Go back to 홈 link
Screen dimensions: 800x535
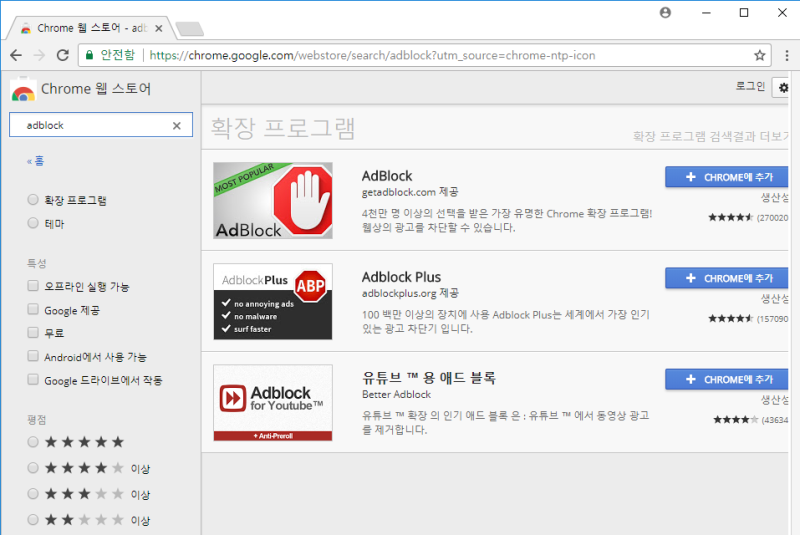(x=35, y=161)
